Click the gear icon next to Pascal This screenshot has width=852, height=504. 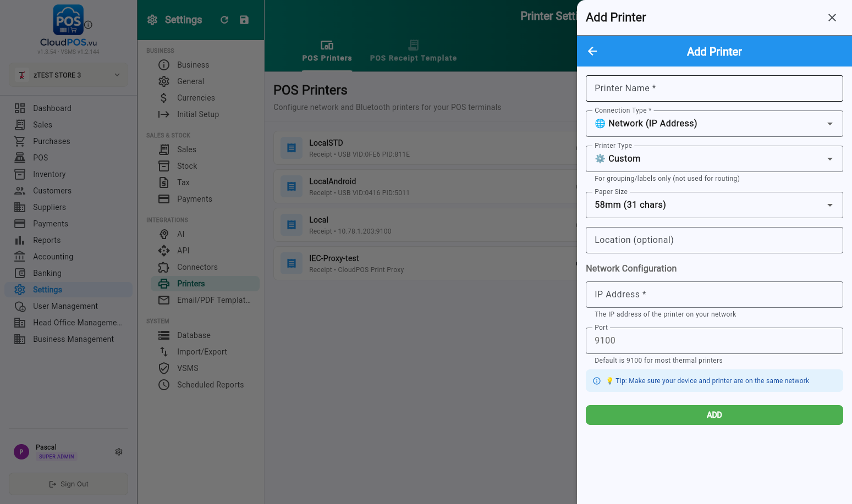coord(119,452)
